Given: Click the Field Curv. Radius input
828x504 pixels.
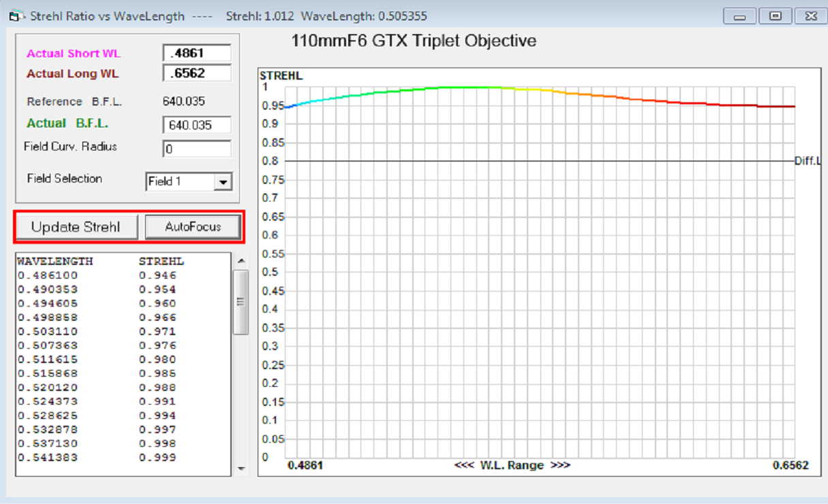Looking at the screenshot, I should click(x=197, y=148).
